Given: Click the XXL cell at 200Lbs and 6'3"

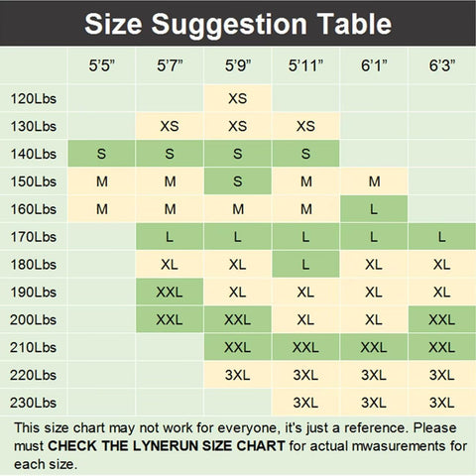Looking at the screenshot, I should 442,319.
